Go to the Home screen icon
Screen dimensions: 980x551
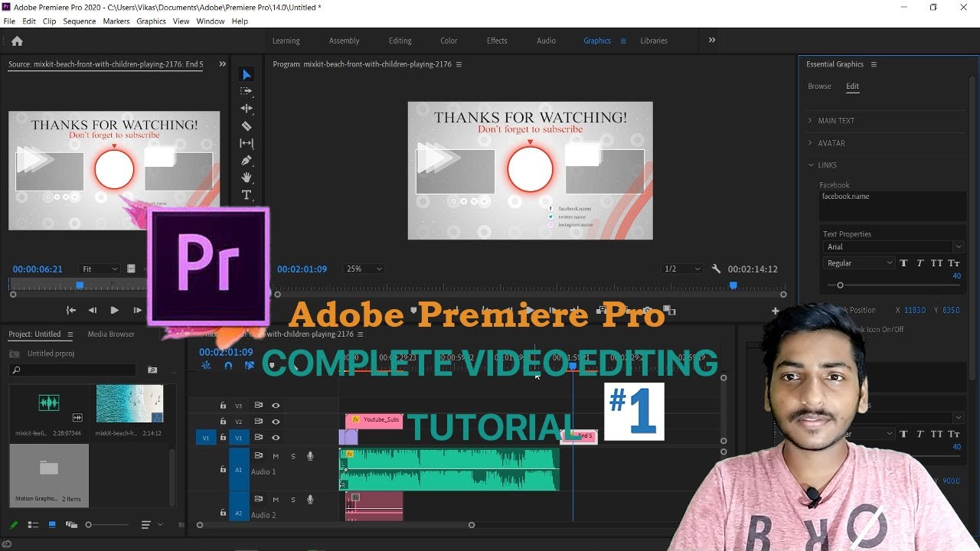point(17,41)
